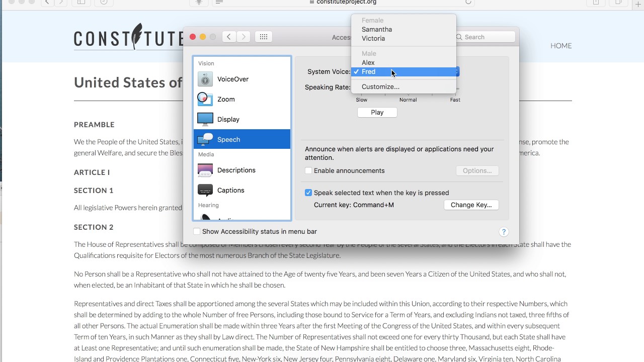The width and height of the screenshot is (644, 362).
Task: Click the 'Slow' slider label
Action: pyautogui.click(x=362, y=100)
